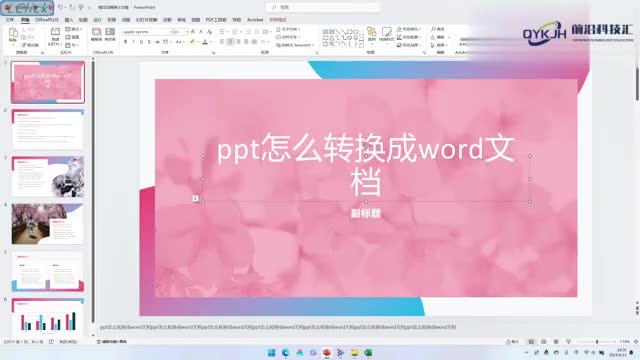Click the Arrange shapes icon
Image resolution: width=640 pixels, height=360 pixels.
tap(371, 34)
